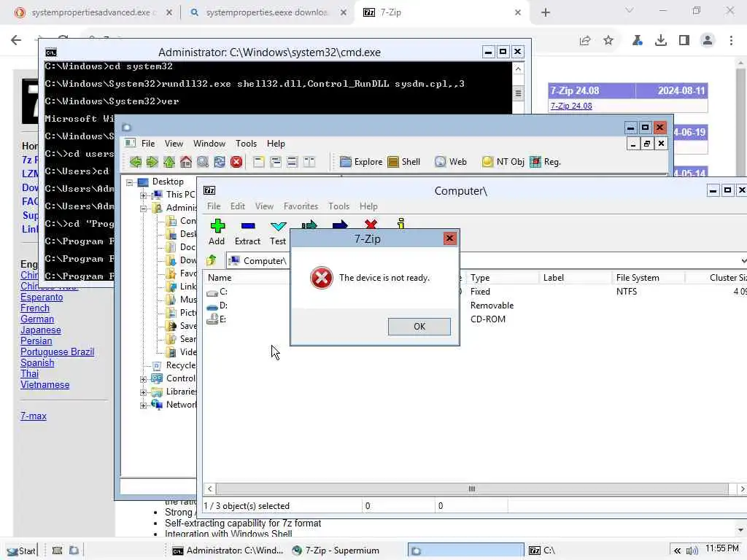Open the Vietnamese language link
The height and width of the screenshot is (560, 747).
coord(44,385)
